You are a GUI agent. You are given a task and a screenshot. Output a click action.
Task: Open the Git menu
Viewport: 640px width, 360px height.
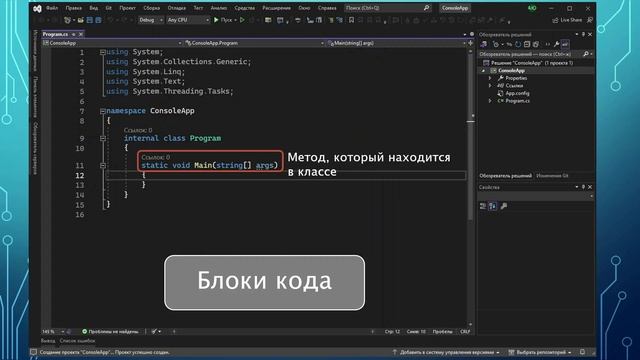109,8
